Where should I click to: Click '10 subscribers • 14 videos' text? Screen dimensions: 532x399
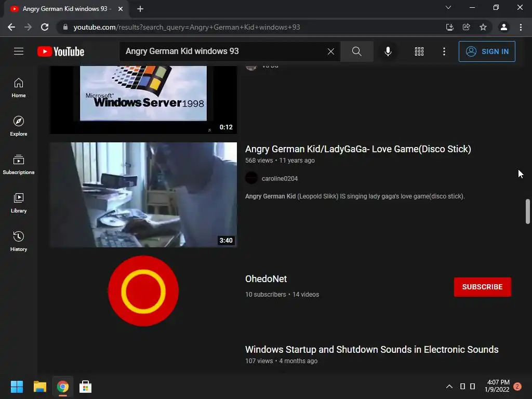[x=282, y=295]
